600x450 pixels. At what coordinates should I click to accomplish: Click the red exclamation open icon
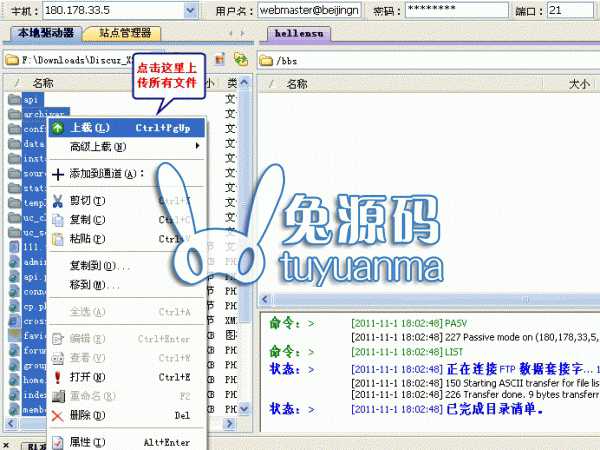click(58, 377)
